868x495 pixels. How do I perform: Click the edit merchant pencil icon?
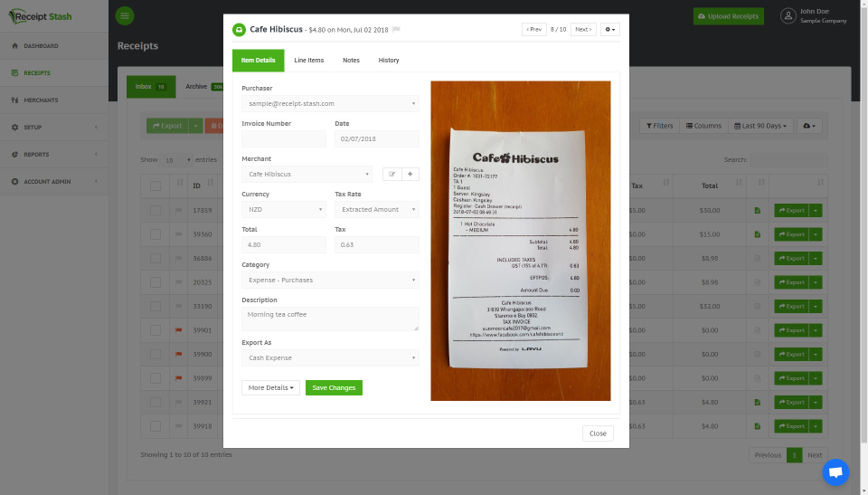pos(392,174)
